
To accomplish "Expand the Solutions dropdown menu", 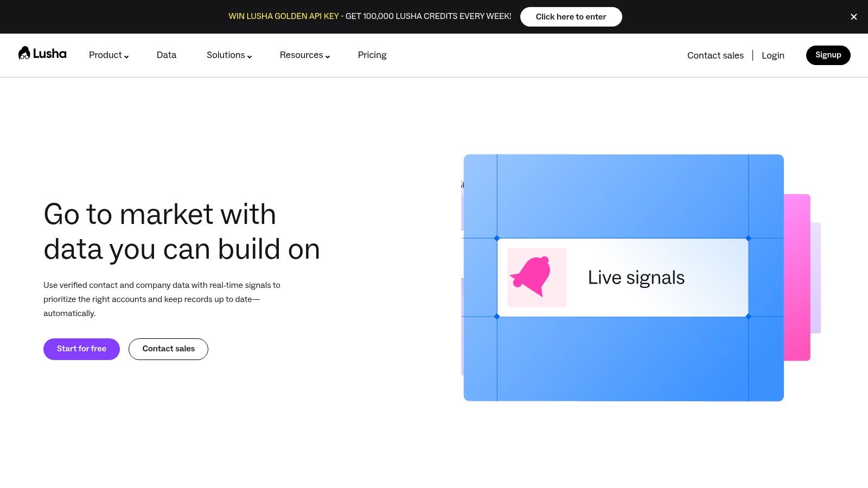I will 229,55.
